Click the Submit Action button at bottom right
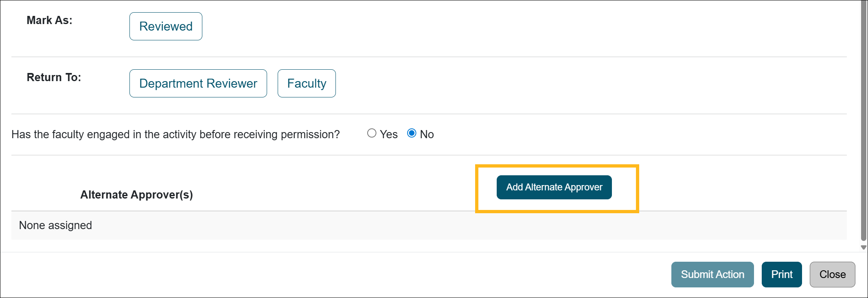The height and width of the screenshot is (298, 868). click(x=712, y=274)
